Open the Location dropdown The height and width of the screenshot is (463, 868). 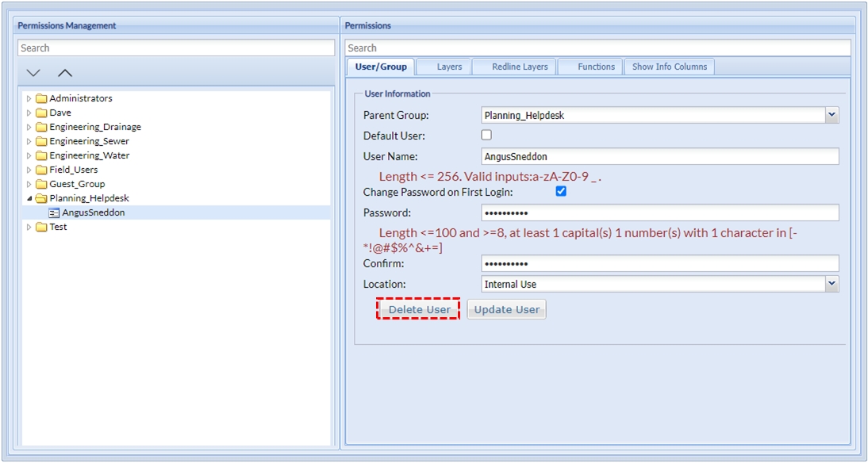[x=831, y=284]
